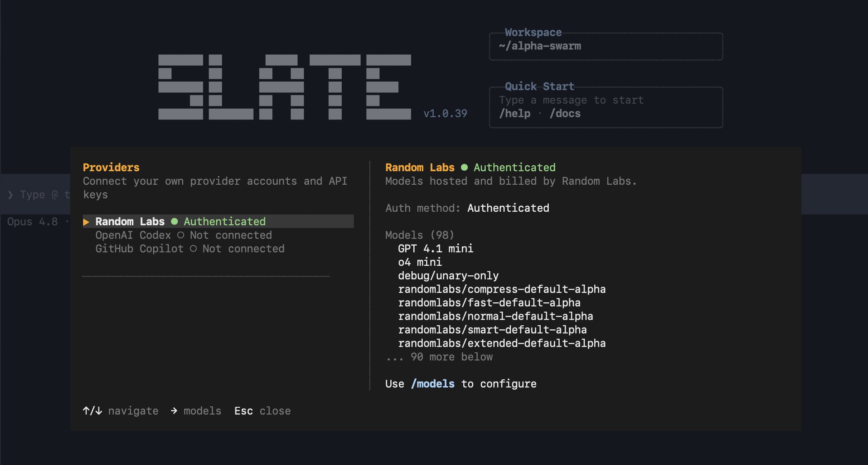Screen dimensions: 868x465
Task: Click the Opus 4.8 model indicator
Action: [x=32, y=222]
